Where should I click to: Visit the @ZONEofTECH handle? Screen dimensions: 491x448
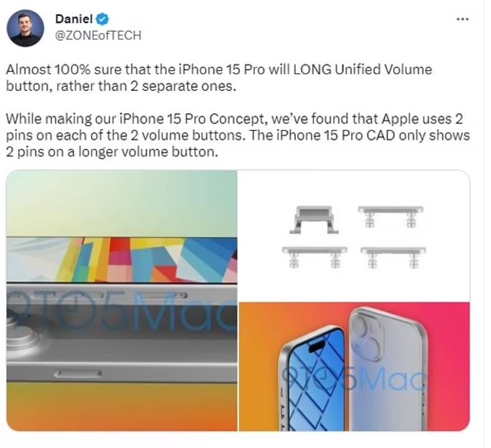[98, 35]
